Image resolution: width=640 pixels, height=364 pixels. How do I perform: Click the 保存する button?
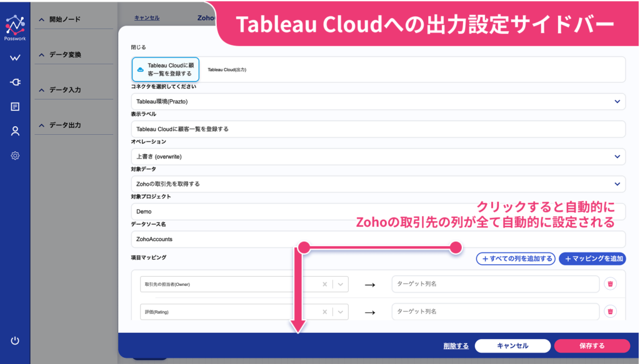point(592,346)
